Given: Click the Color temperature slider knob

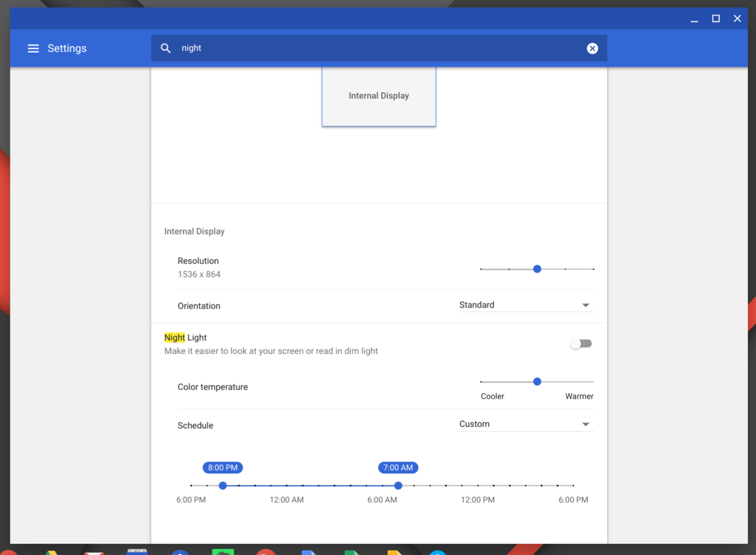Looking at the screenshot, I should point(537,382).
